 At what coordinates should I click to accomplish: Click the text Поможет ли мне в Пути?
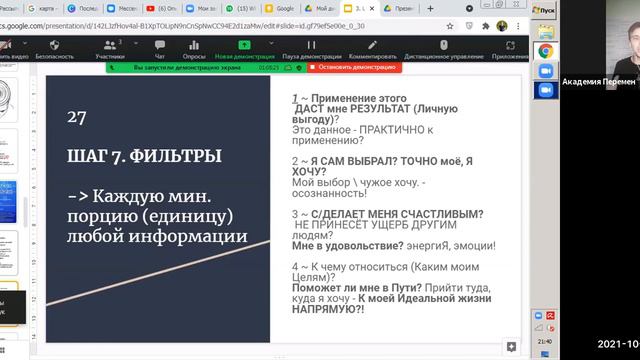357,288
